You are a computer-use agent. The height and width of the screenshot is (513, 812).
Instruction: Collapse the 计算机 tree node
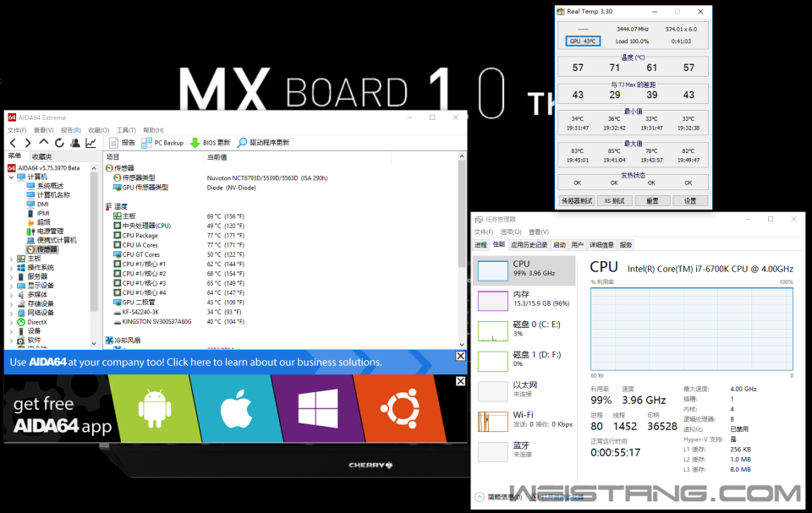(x=11, y=177)
